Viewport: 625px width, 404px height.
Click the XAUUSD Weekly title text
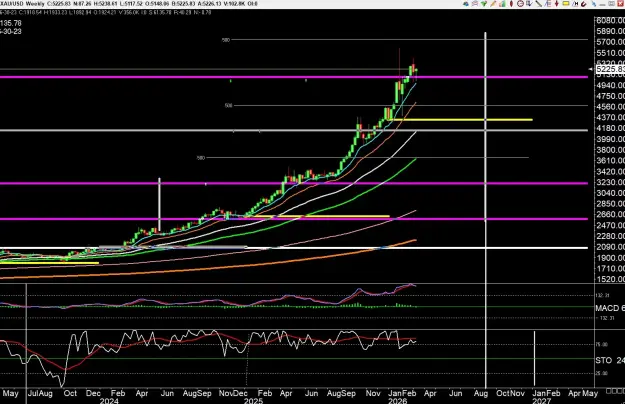pos(23,4)
